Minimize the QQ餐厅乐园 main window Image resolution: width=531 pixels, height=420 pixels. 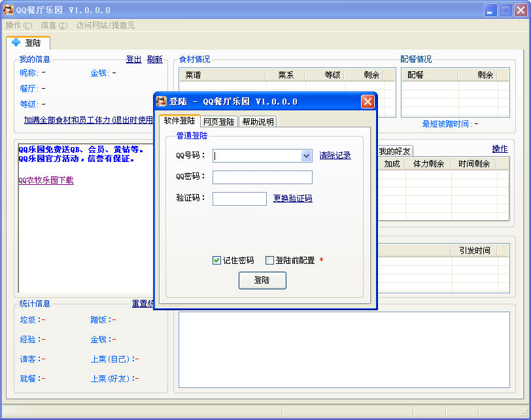[x=490, y=10]
